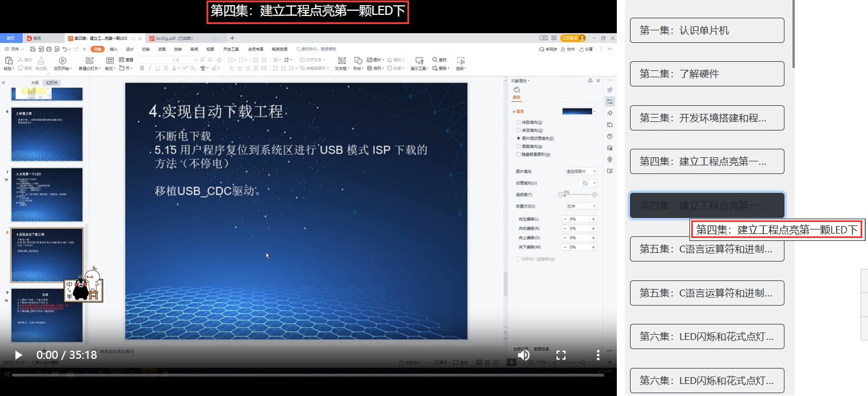
Task: Select 渐变填充 radio option
Action: click(x=518, y=130)
